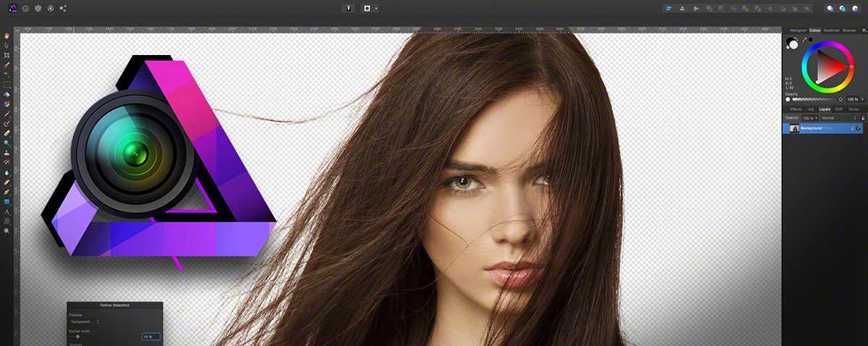Viewport: 868px width, 346px height.
Task: Select the Background layer name
Action: (811, 128)
